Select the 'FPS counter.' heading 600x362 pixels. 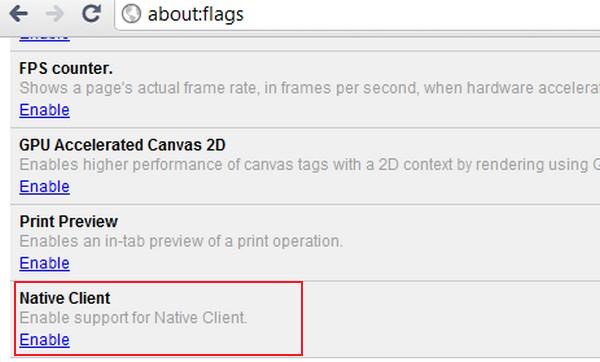pyautogui.click(x=66, y=68)
